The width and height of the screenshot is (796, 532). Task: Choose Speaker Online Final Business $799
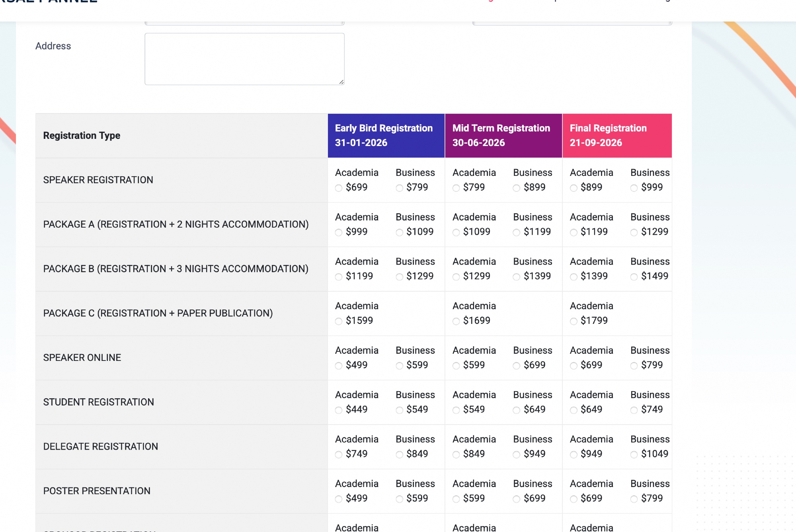[x=634, y=366]
